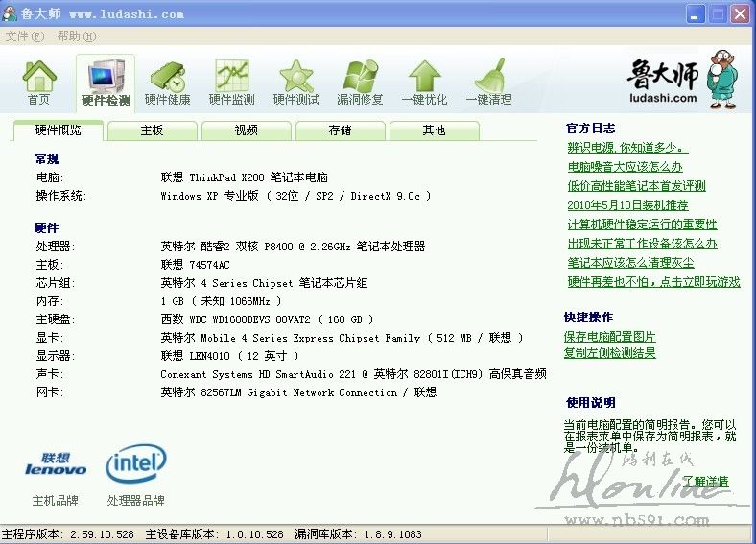Screen dimensions: 756x544
Task: Click the 首页 home icon
Action: (39, 77)
